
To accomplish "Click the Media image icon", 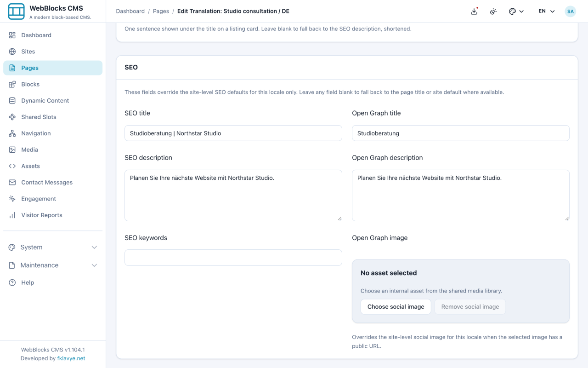I will tap(12, 149).
